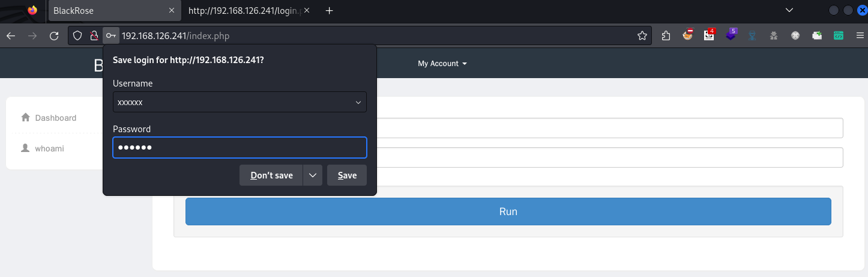Viewport: 868px width, 277px height.
Task: Click the blue Run button
Action: click(x=508, y=212)
